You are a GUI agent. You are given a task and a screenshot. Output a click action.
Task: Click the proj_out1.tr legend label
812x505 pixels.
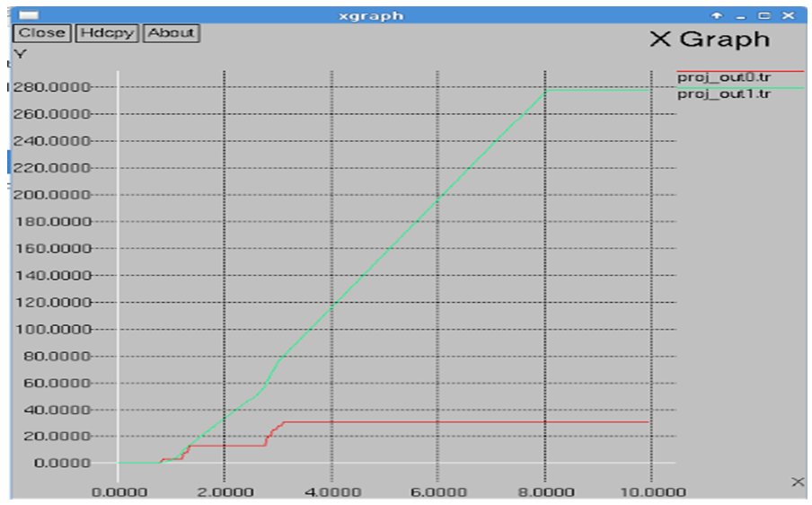pyautogui.click(x=723, y=94)
